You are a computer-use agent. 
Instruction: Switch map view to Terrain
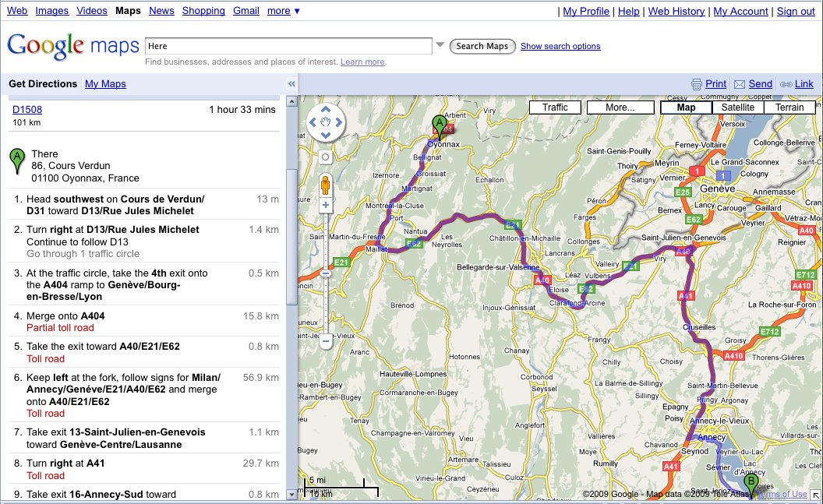(789, 107)
